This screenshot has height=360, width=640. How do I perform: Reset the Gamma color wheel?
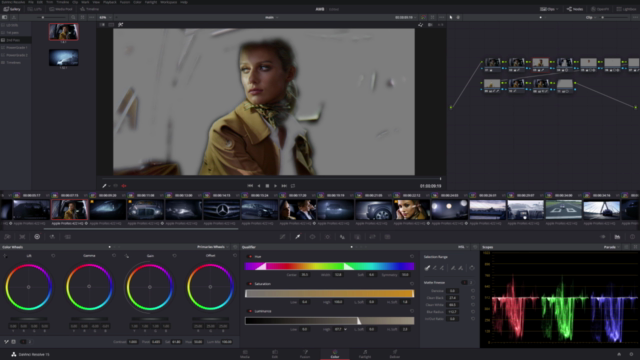[114, 256]
